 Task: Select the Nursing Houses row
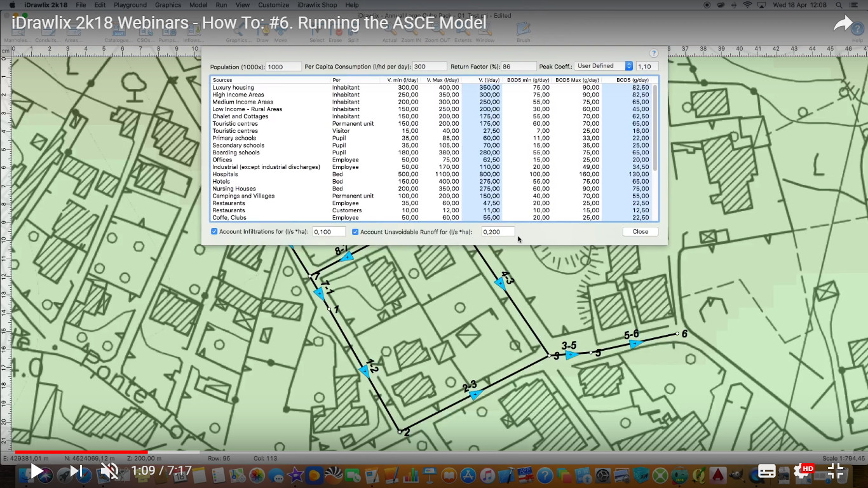click(431, 189)
